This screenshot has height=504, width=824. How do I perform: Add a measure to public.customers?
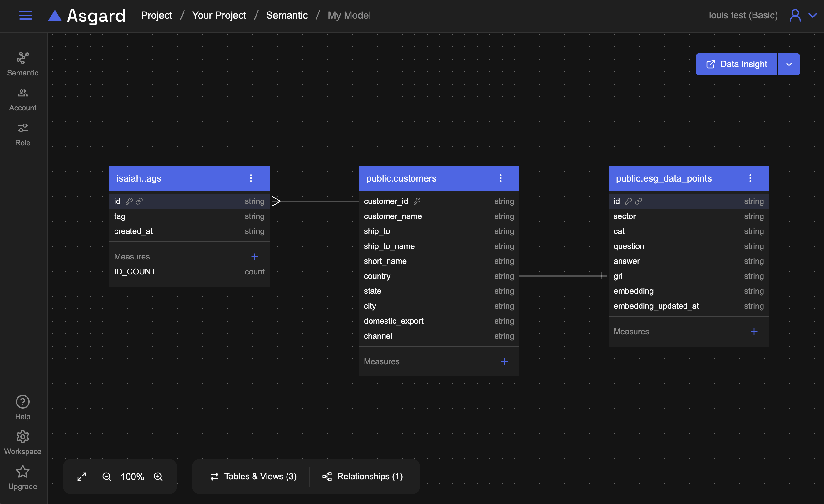pos(504,361)
